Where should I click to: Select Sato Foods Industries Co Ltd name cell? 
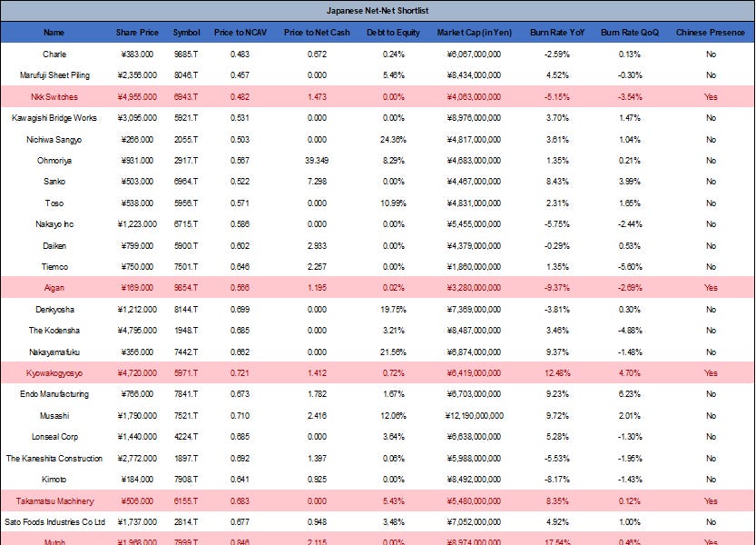54,522
